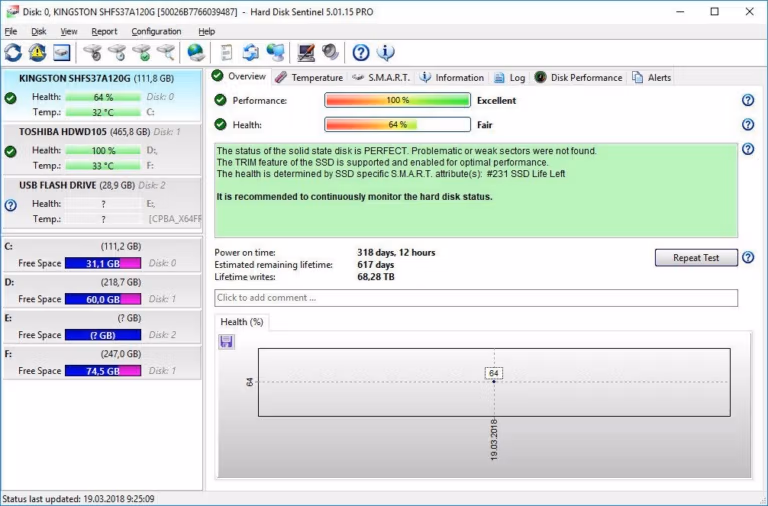This screenshot has height=506, width=768.
Task: Select KINGSTON SHFS37A120G disk entry
Action: [102, 96]
